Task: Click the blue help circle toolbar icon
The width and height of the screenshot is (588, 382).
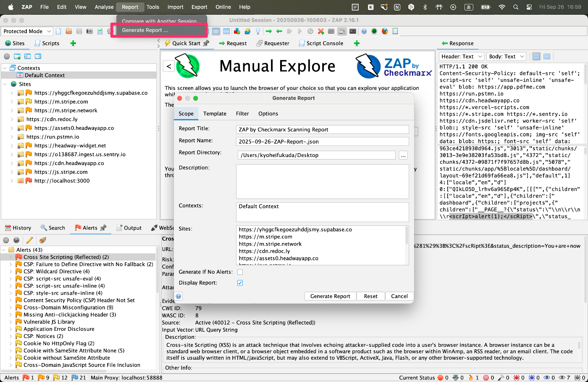Action: click(x=364, y=31)
